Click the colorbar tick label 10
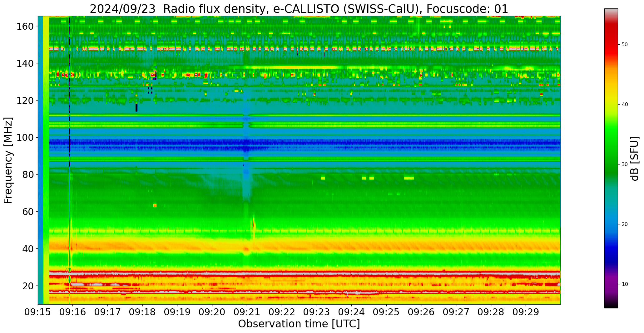Image resolution: width=644 pixels, height=333 pixels. (x=625, y=284)
